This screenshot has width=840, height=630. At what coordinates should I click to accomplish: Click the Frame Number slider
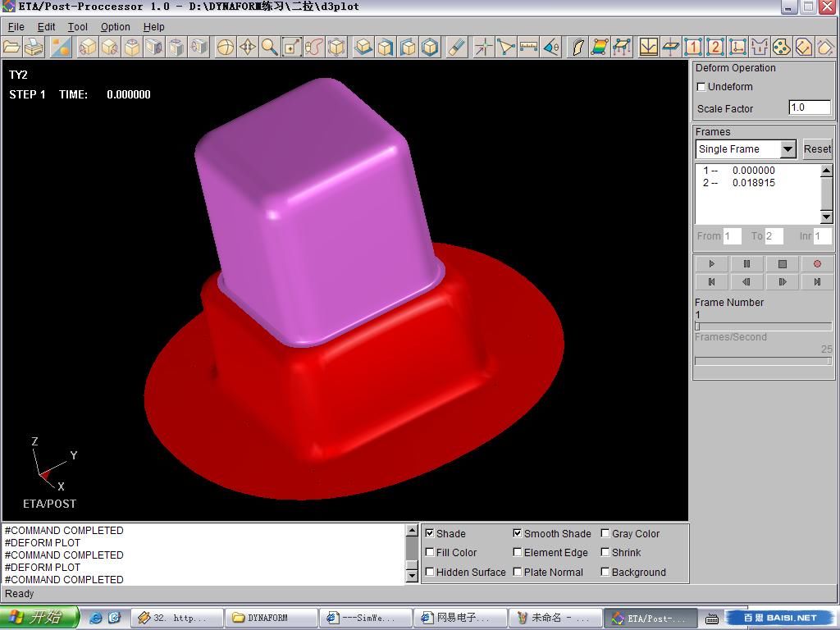763,326
